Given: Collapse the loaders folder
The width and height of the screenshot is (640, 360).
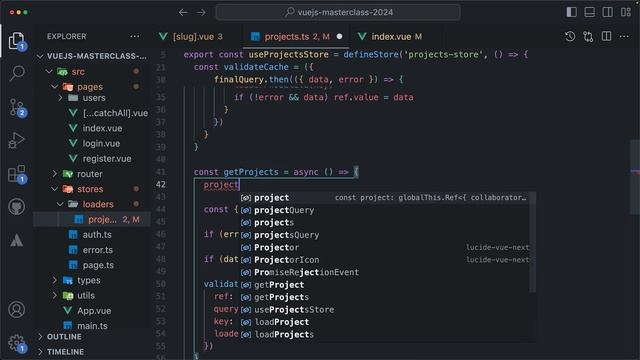Looking at the screenshot, I should pyautogui.click(x=60, y=204).
